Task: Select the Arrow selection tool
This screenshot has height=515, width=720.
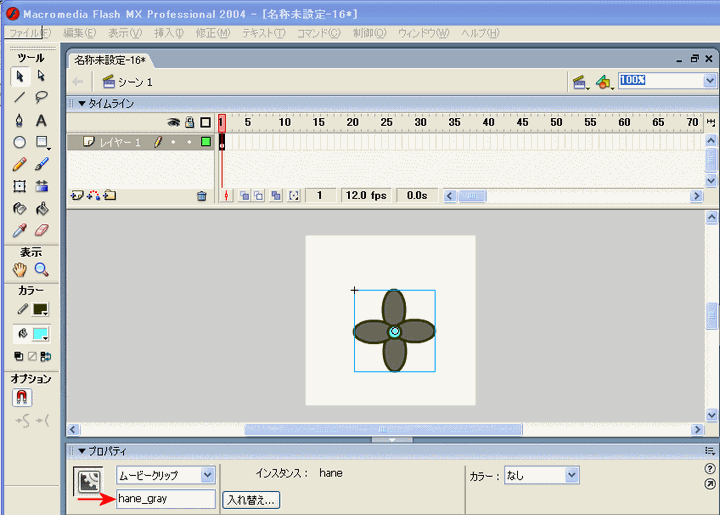Action: point(20,76)
